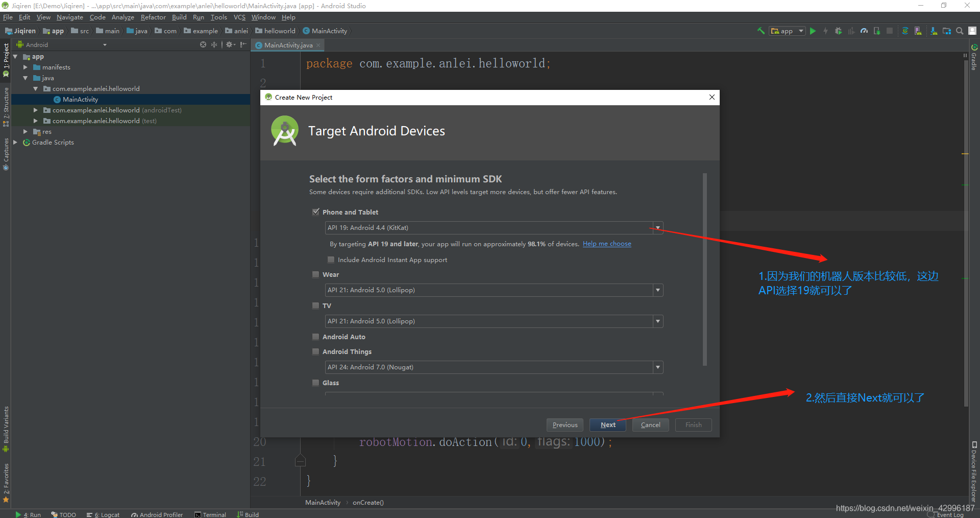Expand the manifests folder in tree
This screenshot has width=980, height=518.
pos(25,67)
